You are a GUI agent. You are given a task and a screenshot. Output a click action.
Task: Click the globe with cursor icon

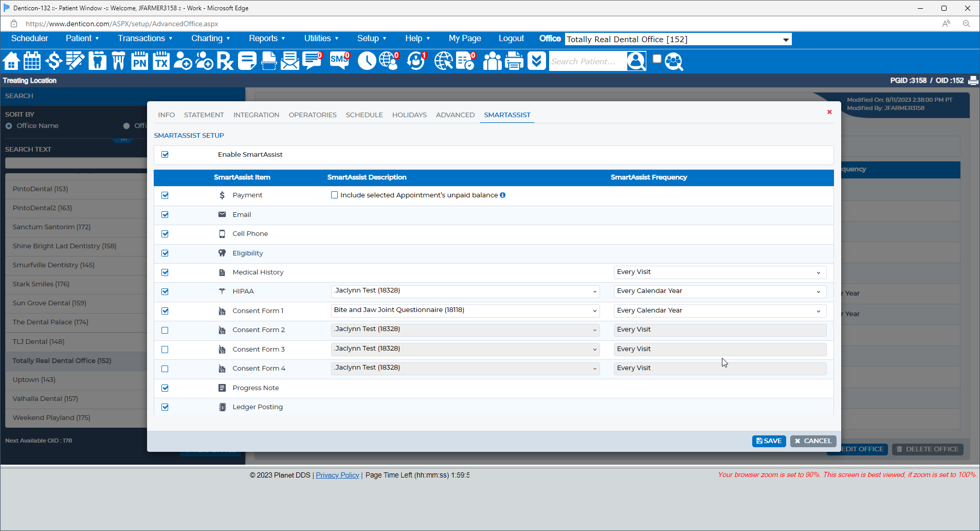(x=443, y=61)
